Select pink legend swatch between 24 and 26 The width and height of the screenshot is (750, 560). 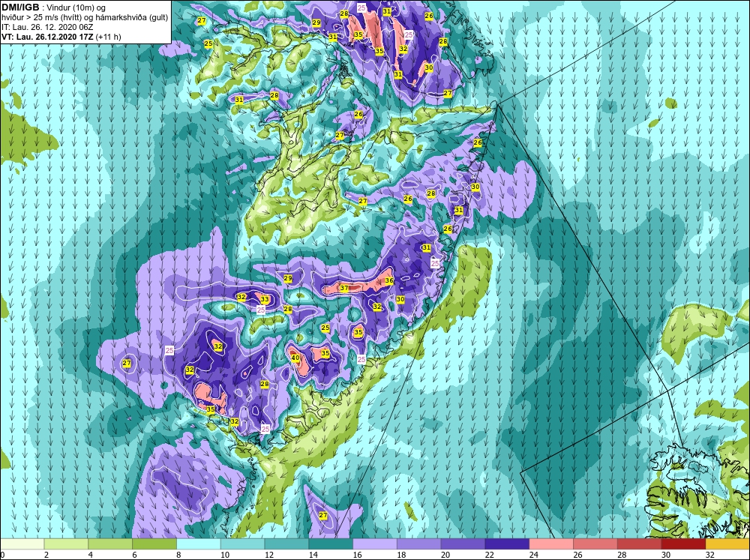click(551, 544)
